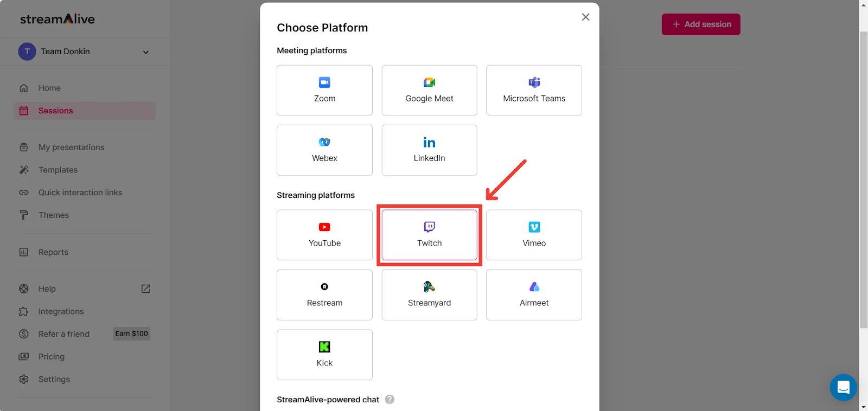Click the Vimeo logo icon
Screen dimensions: 868x411
(534, 227)
